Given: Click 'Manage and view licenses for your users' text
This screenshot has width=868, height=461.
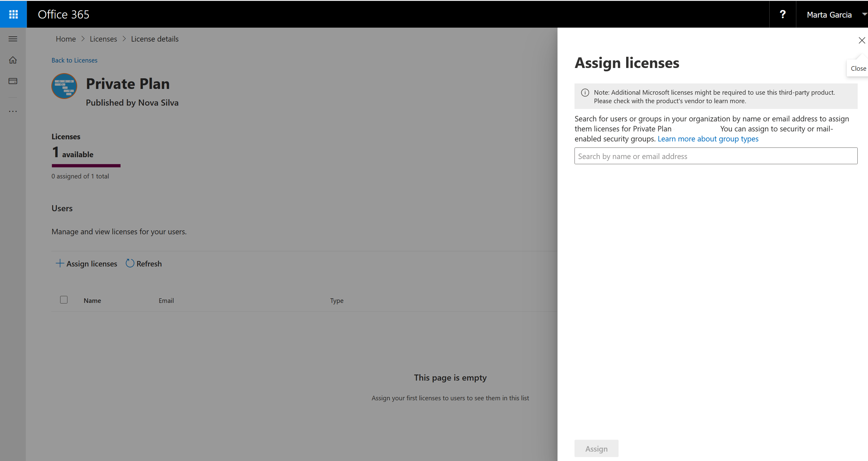Looking at the screenshot, I should (x=119, y=232).
